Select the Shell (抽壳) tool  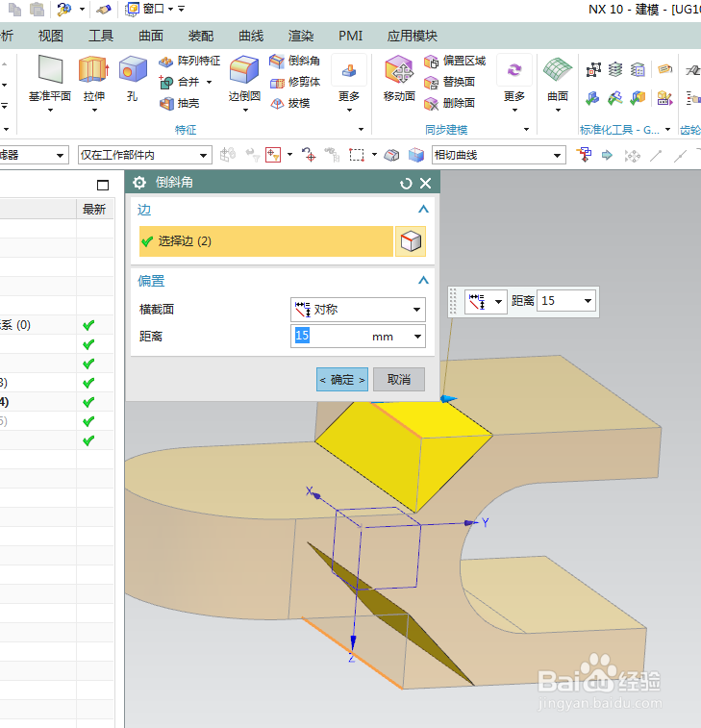[x=179, y=103]
